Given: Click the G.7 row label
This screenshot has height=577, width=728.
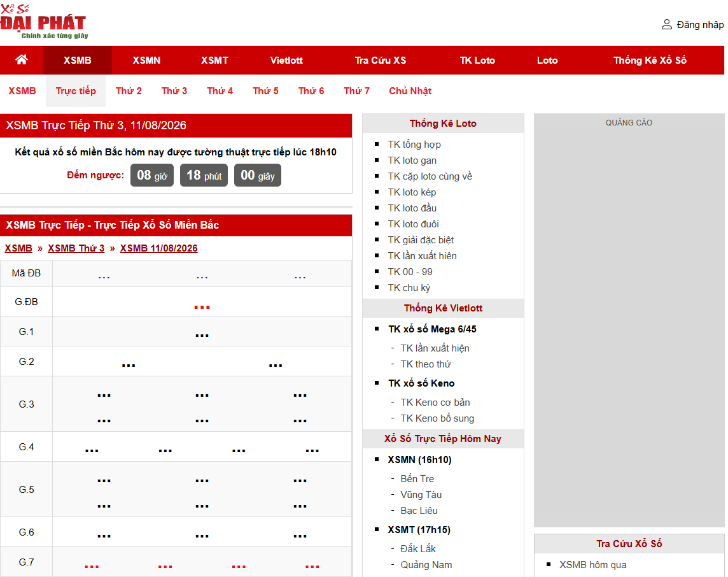Looking at the screenshot, I should tap(26, 562).
